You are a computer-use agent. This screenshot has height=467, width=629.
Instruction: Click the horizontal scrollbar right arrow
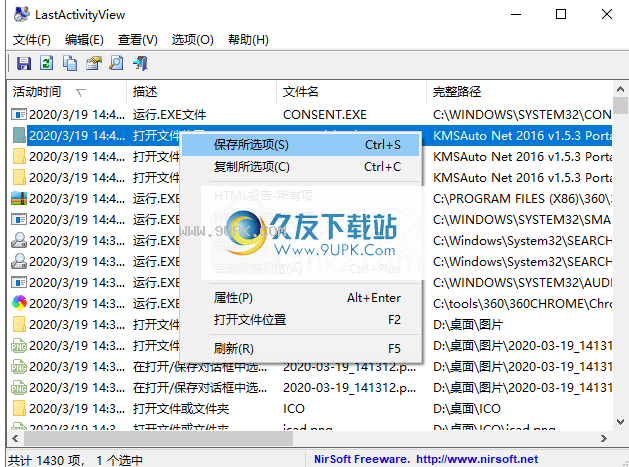[604, 439]
